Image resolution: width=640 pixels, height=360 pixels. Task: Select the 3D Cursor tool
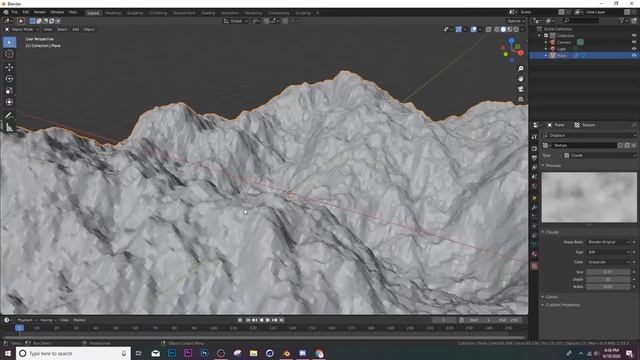tap(9, 54)
